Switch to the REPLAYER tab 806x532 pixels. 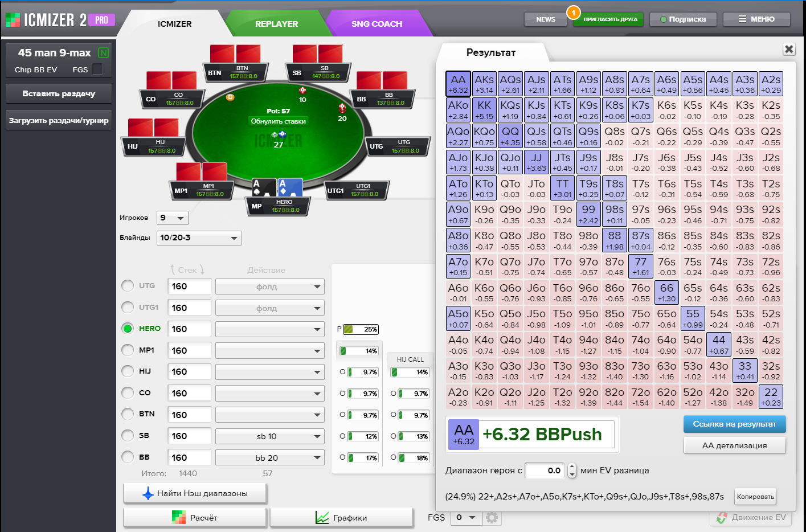point(276,24)
